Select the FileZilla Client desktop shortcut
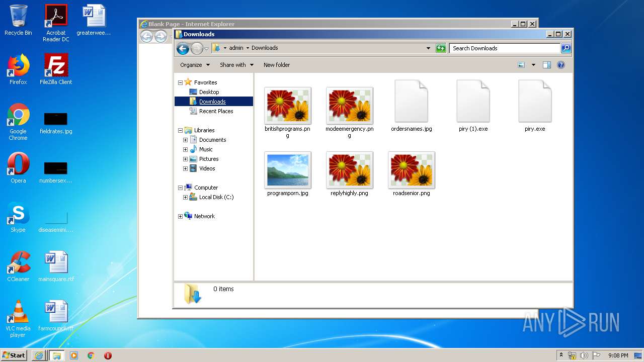Viewport: 644px width, 362px height. (x=56, y=69)
